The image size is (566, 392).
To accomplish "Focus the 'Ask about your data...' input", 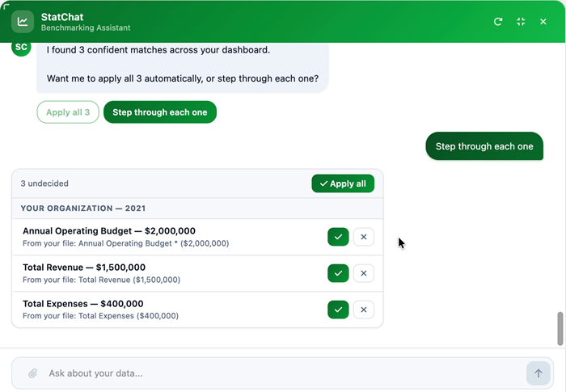I will (281, 373).
